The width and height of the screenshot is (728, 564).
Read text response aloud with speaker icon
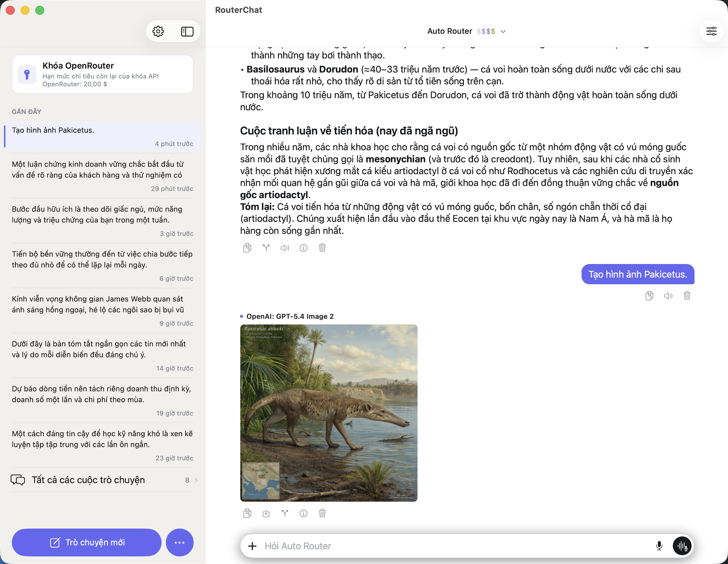tap(285, 248)
